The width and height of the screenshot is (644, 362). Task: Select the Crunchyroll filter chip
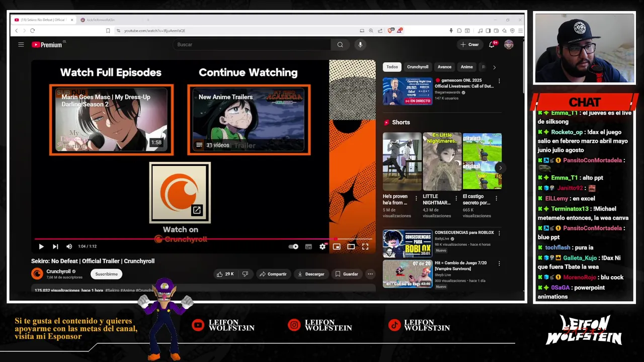click(x=418, y=67)
